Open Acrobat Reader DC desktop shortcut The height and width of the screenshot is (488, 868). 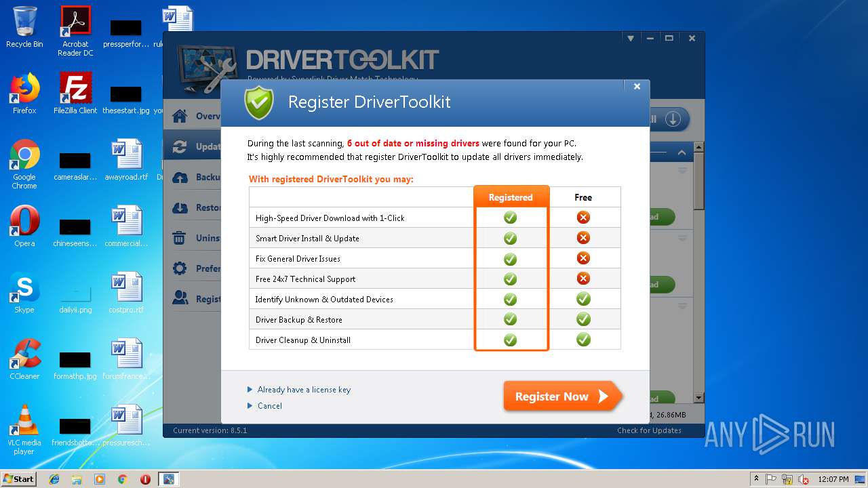coord(75,30)
